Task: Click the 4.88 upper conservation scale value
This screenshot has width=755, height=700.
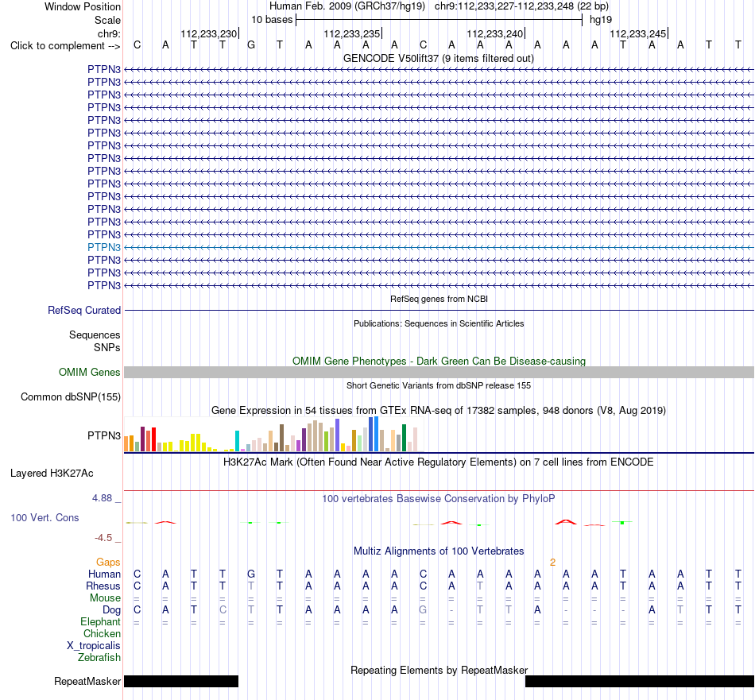Action: click(102, 498)
